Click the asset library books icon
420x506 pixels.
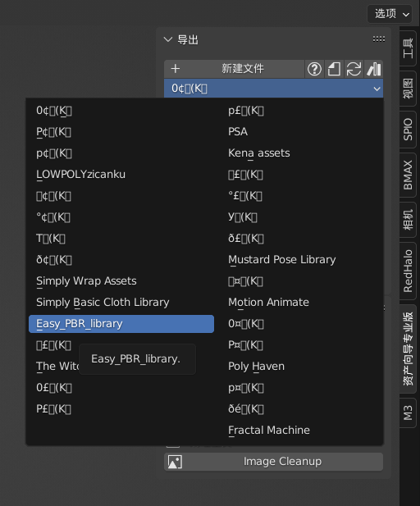373,69
